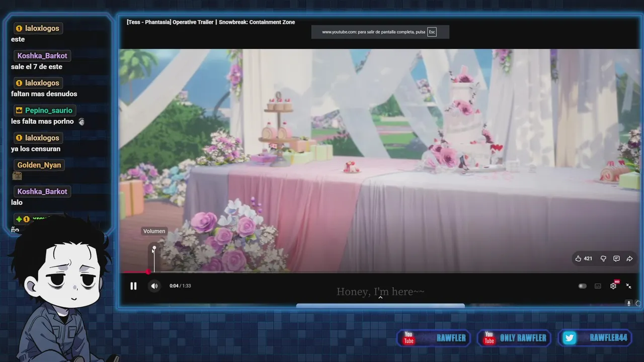This screenshot has height=362, width=644.
Task: Open the YouTube RAWFLER channel badge
Action: (434, 338)
